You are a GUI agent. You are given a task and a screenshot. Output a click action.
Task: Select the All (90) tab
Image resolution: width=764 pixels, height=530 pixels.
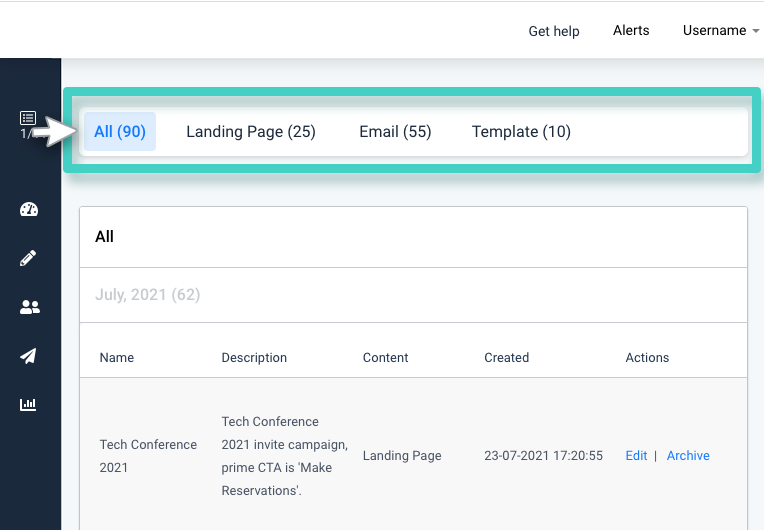120,132
